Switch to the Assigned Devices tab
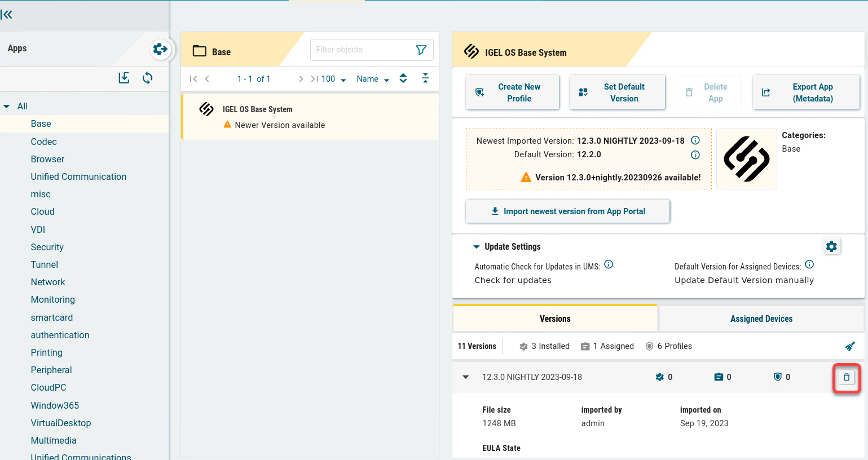 click(x=761, y=319)
